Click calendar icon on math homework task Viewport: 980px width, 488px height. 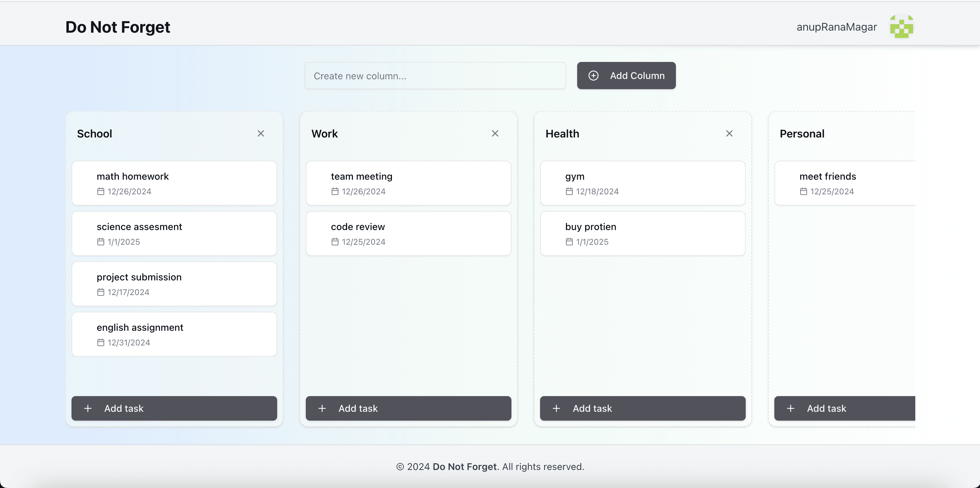[x=100, y=191]
